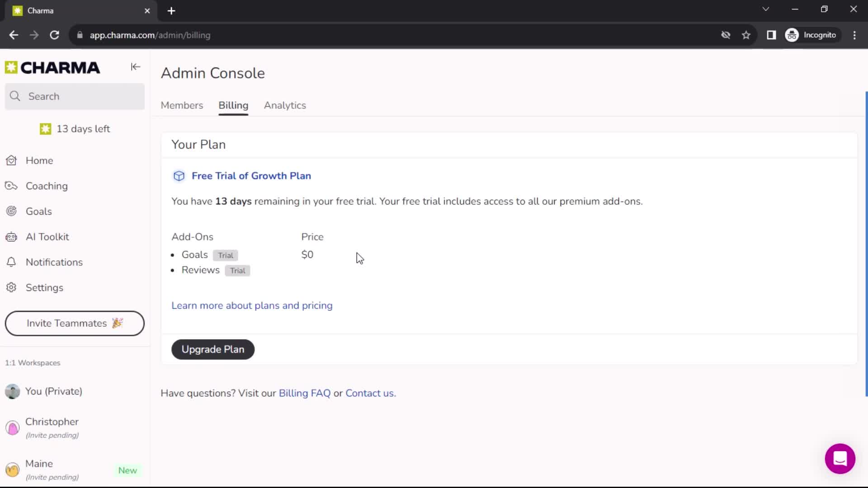This screenshot has width=868, height=488.
Task: Click Christopher's avatar
Action: tap(13, 427)
